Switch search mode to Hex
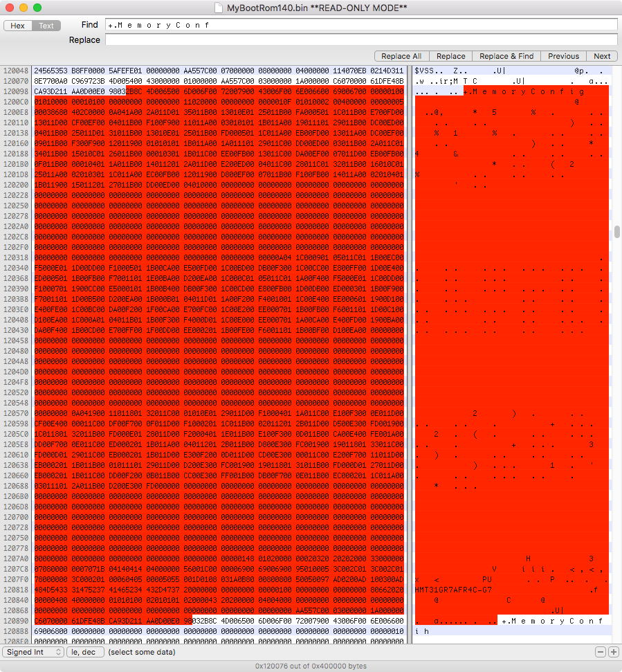The image size is (622, 672). tap(17, 26)
